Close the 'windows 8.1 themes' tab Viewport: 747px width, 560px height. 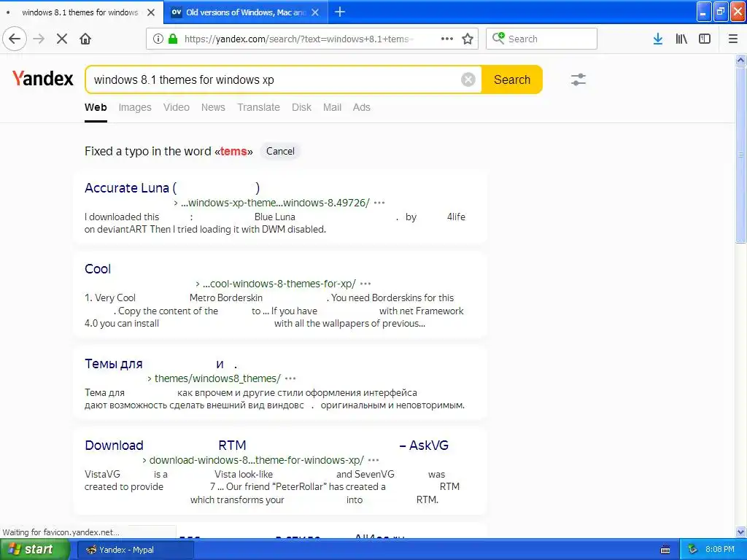click(151, 12)
